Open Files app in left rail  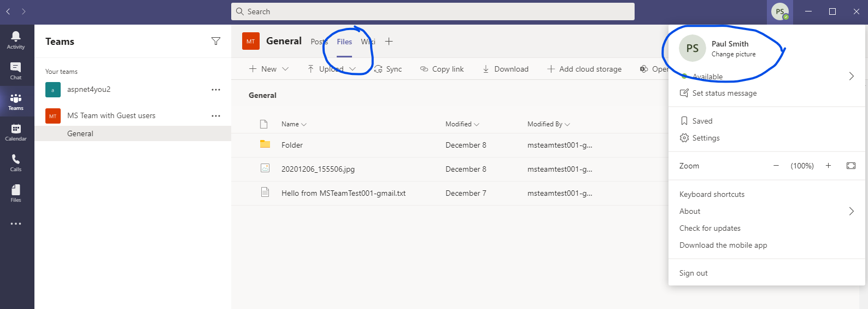coord(16,193)
